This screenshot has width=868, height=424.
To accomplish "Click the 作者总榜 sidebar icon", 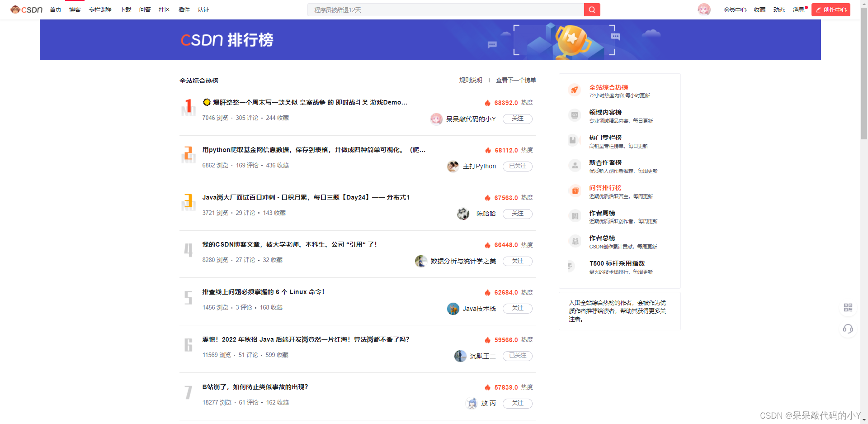I will pos(575,241).
